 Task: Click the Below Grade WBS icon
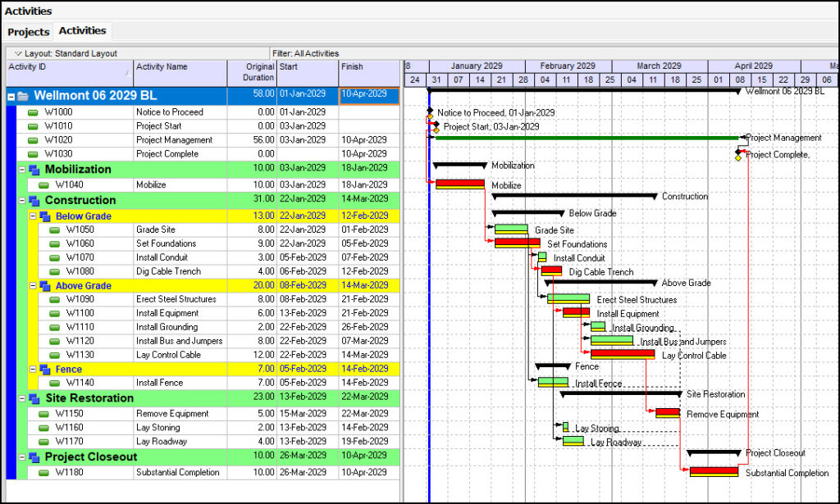click(x=45, y=216)
